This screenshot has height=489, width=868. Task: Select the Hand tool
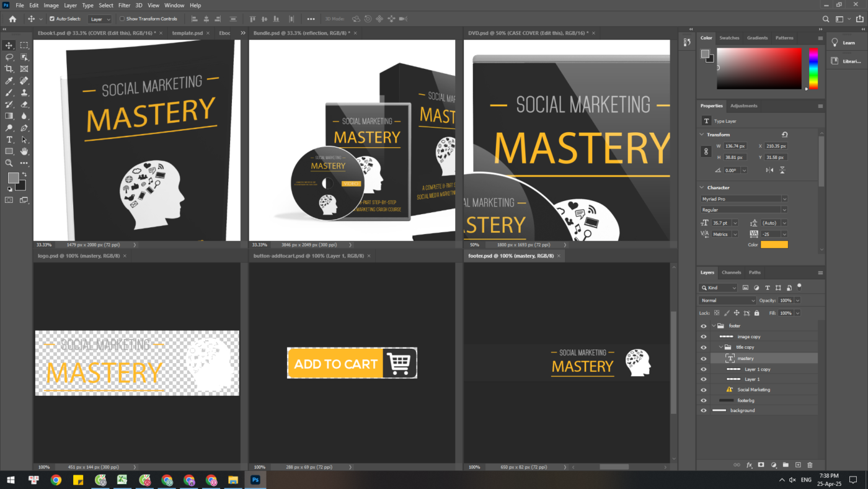click(x=24, y=151)
